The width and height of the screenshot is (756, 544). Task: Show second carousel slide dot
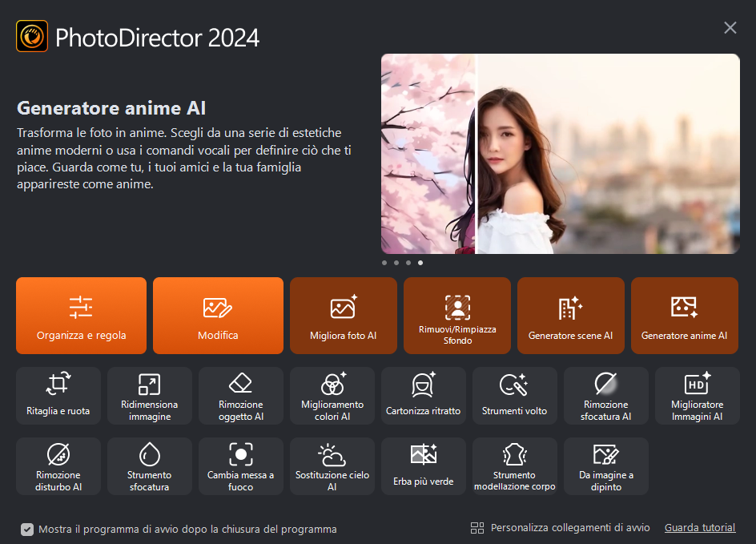[396, 263]
